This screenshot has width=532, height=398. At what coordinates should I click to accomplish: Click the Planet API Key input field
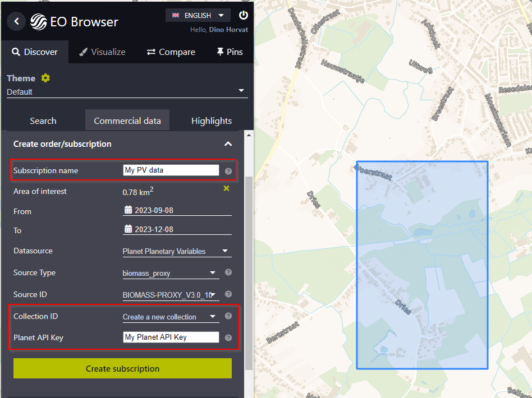[x=171, y=337]
